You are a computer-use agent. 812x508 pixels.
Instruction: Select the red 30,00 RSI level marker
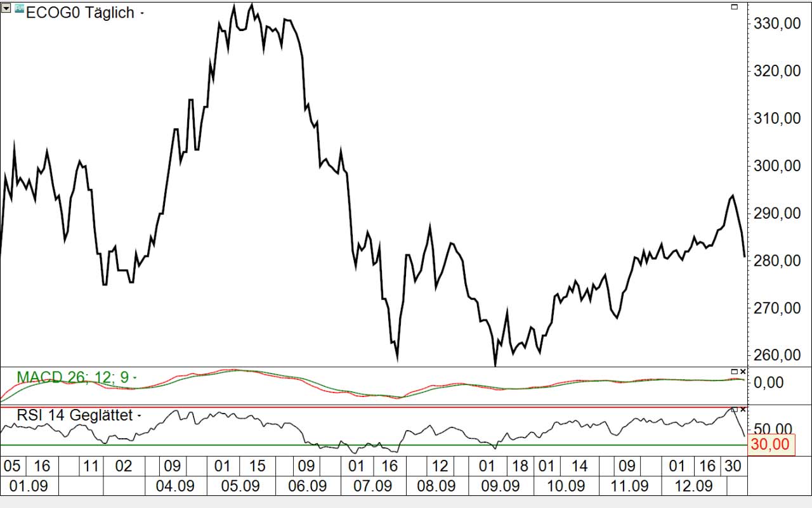pyautogui.click(x=771, y=445)
